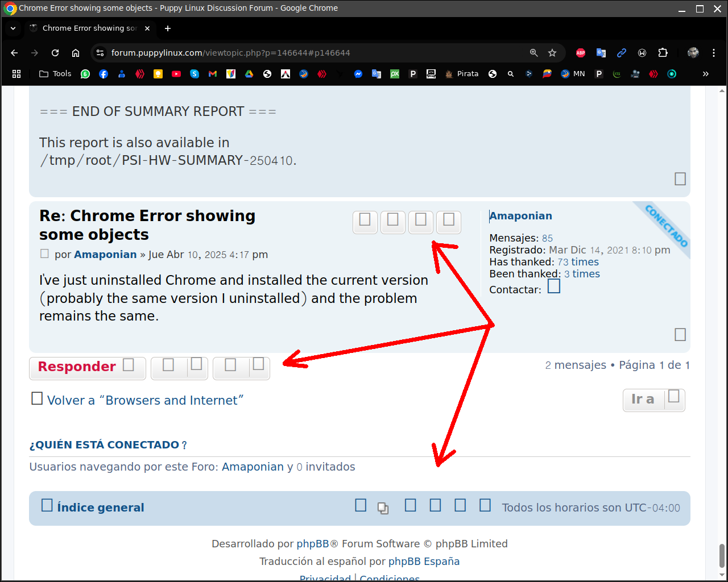The height and width of the screenshot is (582, 728).
Task: Open the tab search dropdown arrow
Action: pyautogui.click(x=13, y=28)
